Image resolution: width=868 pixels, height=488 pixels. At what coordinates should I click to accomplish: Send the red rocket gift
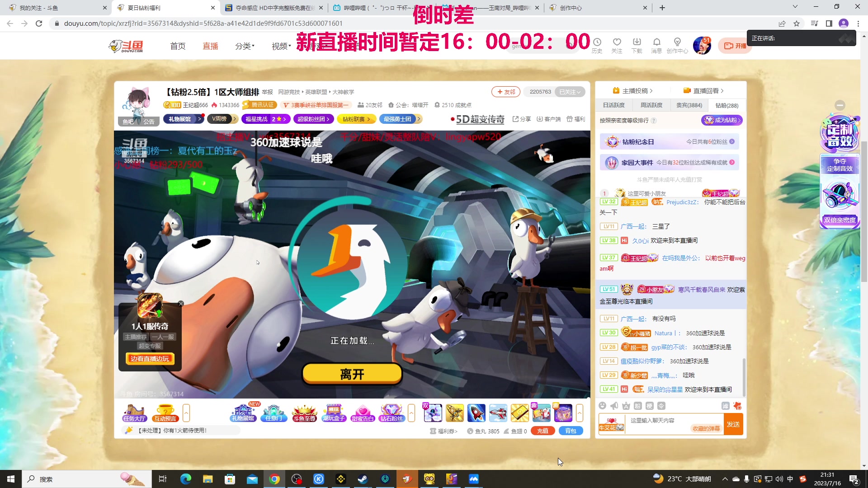476,413
